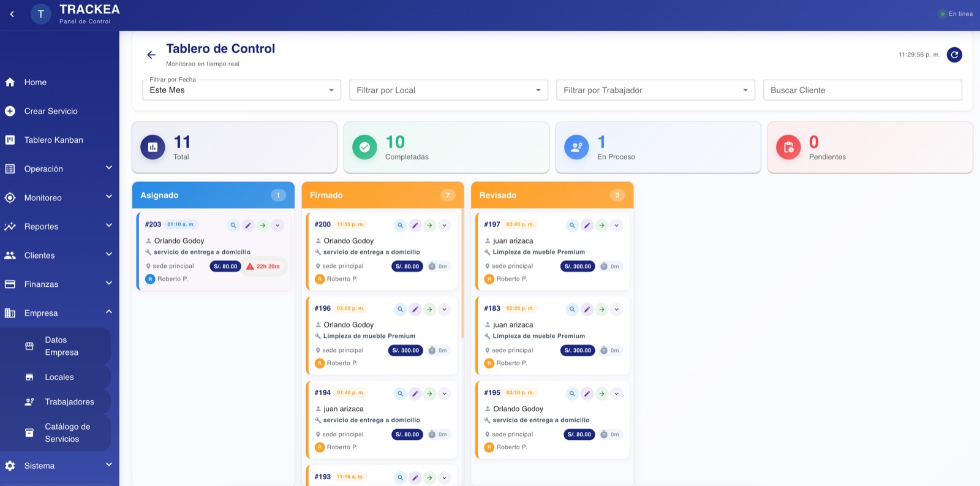Open Crear Servicio in sidebar
The image size is (980, 486).
(x=59, y=111)
